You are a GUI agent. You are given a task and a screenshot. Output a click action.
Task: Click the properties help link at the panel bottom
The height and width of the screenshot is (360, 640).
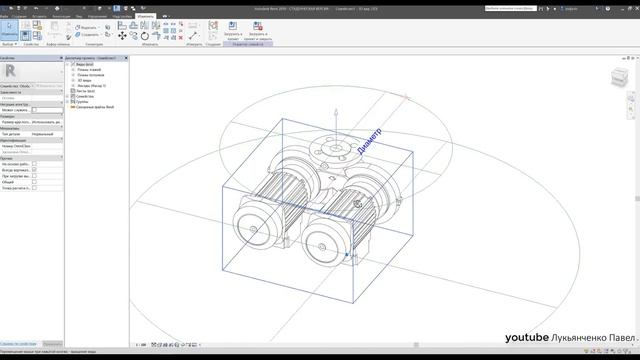pos(19,344)
